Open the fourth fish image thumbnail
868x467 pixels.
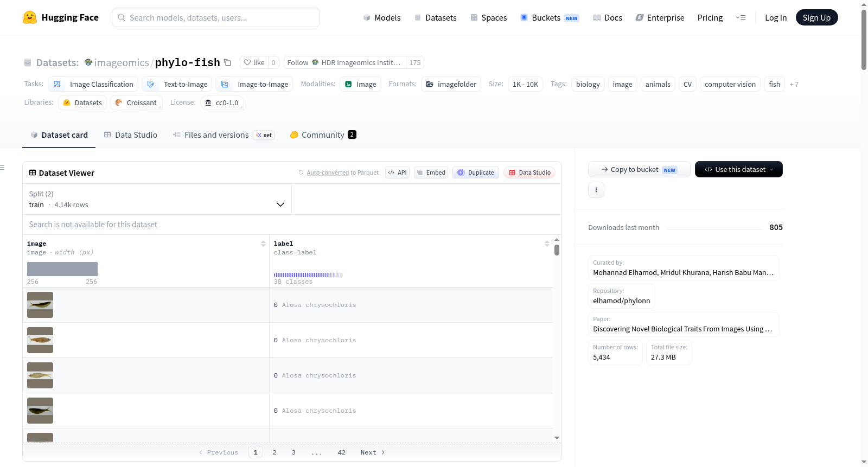[x=40, y=411]
